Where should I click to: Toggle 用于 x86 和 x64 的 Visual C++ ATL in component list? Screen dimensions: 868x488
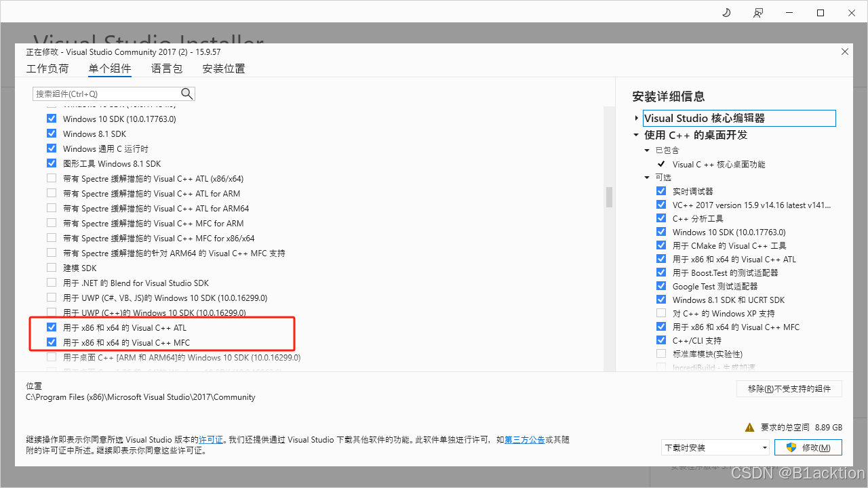tap(52, 327)
